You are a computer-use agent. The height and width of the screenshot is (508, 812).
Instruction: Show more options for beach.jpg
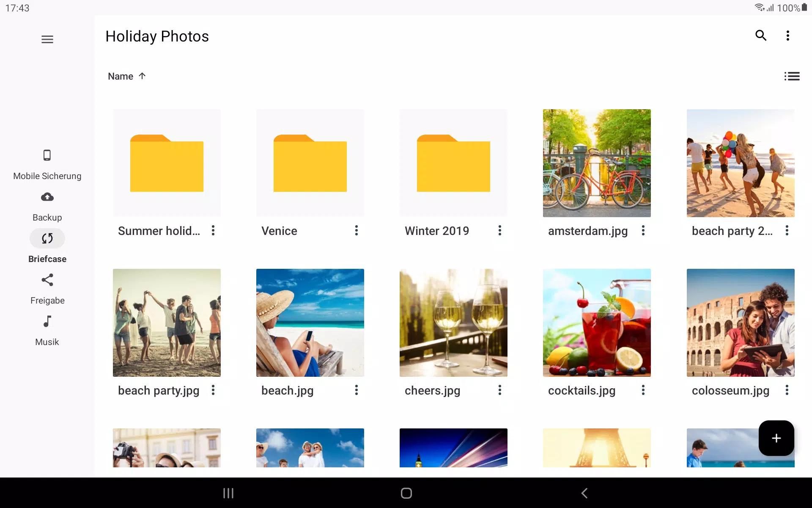357,390
